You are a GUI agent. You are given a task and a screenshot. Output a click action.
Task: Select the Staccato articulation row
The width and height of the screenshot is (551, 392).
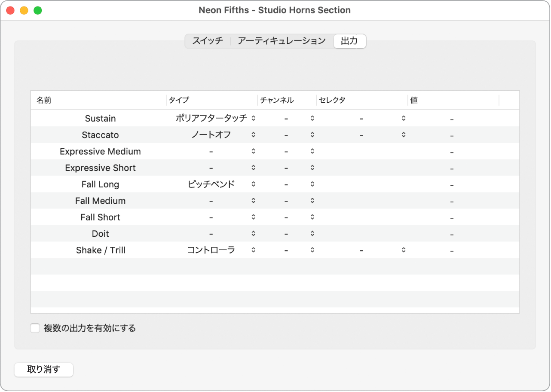100,135
